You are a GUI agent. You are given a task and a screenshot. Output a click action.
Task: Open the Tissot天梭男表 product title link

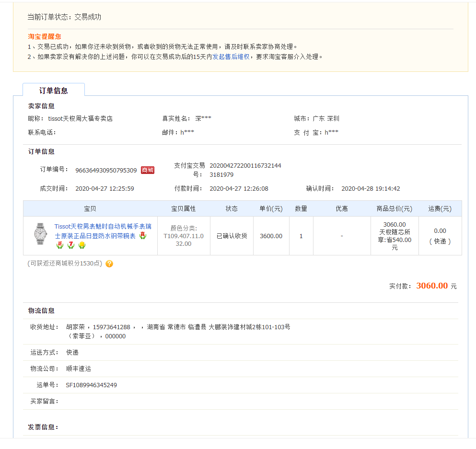[x=103, y=231]
